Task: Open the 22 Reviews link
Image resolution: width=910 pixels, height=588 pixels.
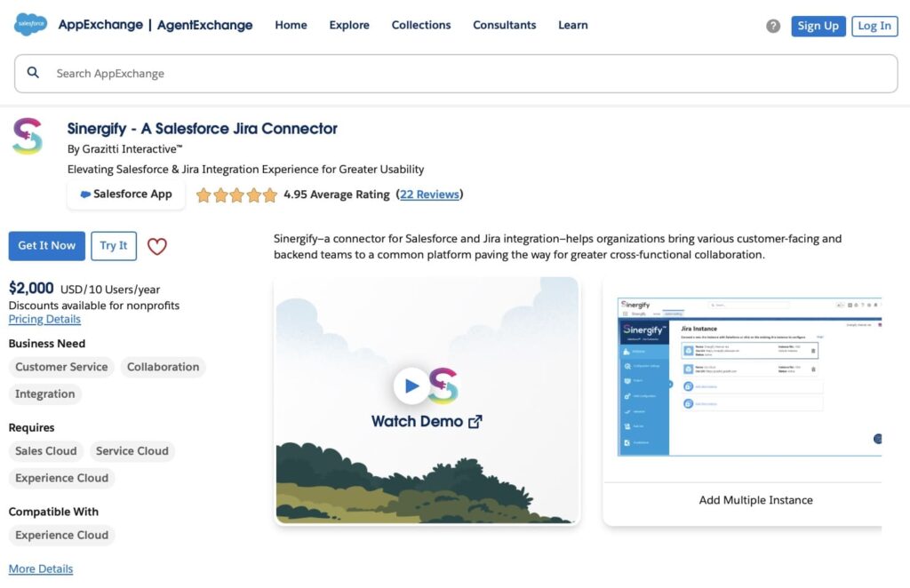Action: (429, 195)
